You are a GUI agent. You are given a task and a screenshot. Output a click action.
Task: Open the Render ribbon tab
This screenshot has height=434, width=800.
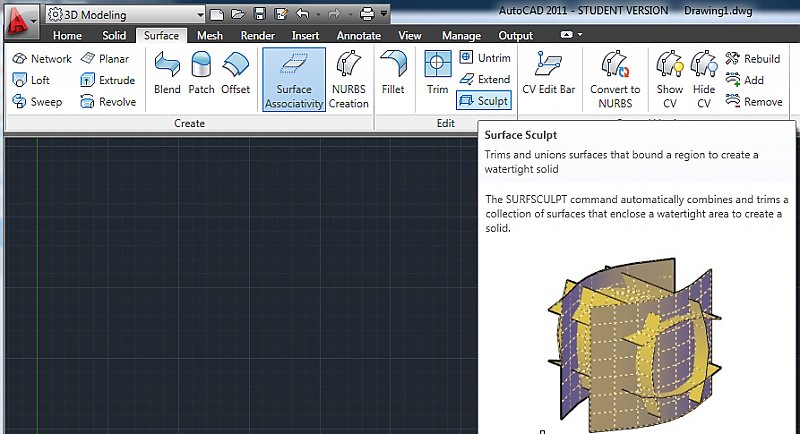pyautogui.click(x=258, y=36)
